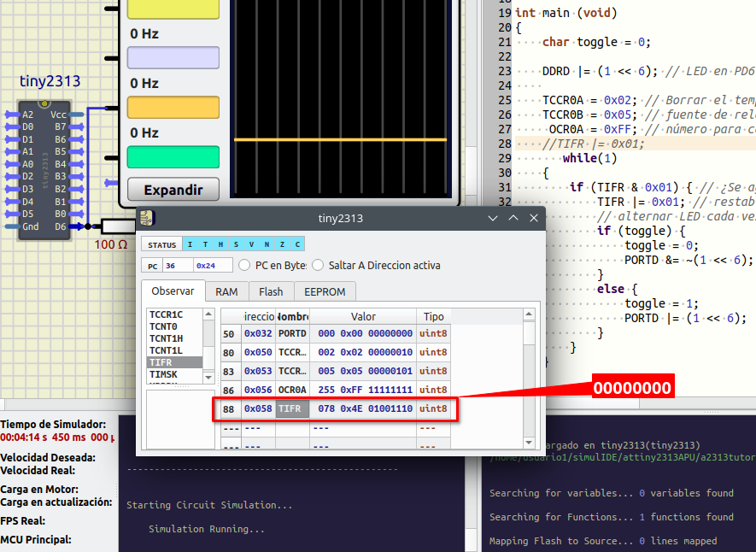
Task: Click the tiny2313 chip window icon
Action: (148, 218)
